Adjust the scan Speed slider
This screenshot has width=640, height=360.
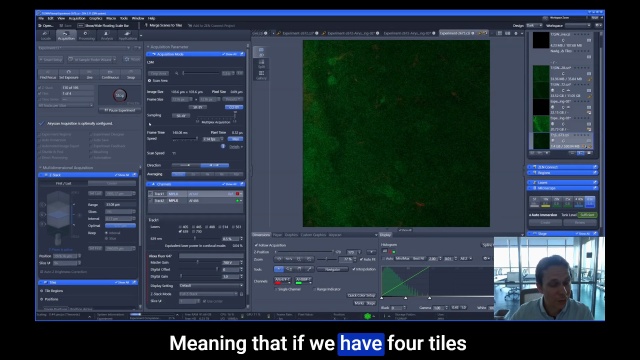(186, 139)
